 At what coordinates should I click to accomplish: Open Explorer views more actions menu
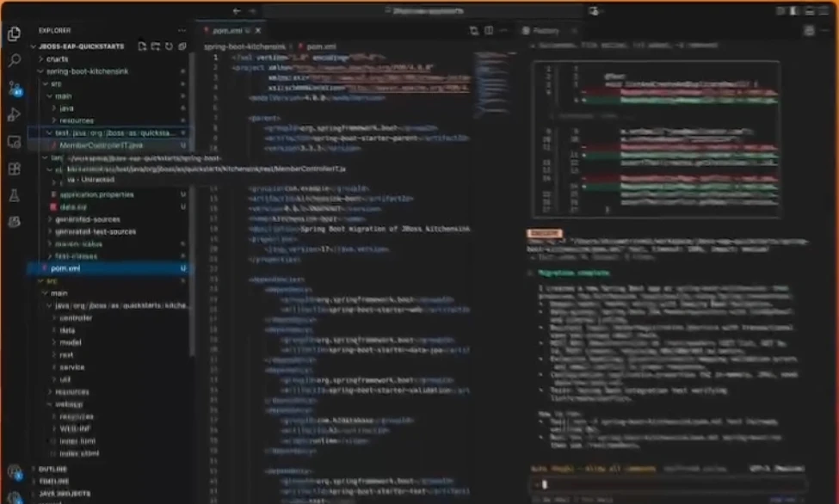pyautogui.click(x=182, y=30)
